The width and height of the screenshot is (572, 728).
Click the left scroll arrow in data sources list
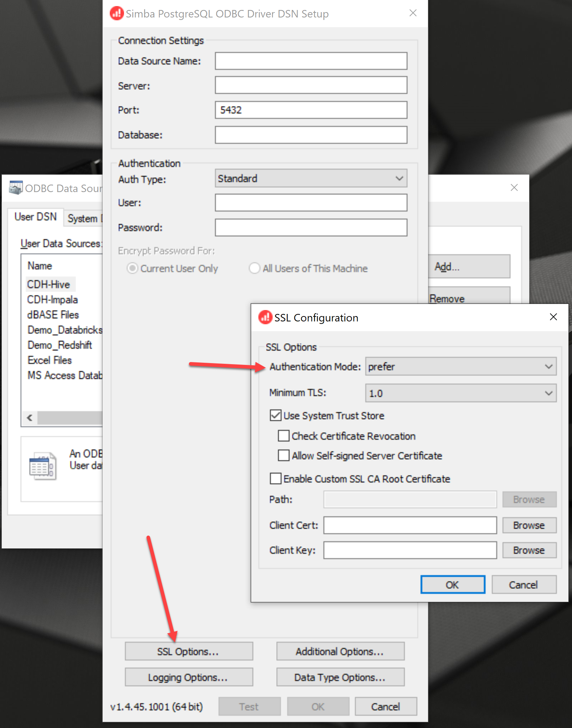coord(30,418)
